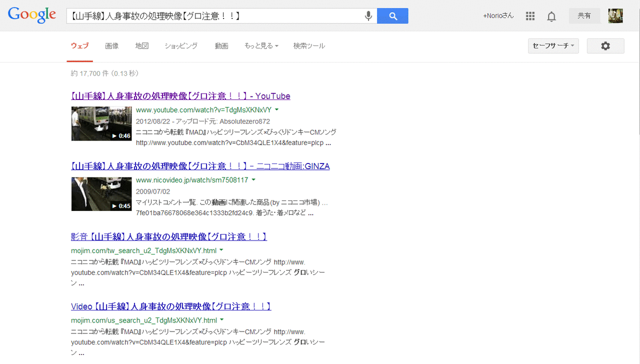Open the account profile picture

click(615, 16)
